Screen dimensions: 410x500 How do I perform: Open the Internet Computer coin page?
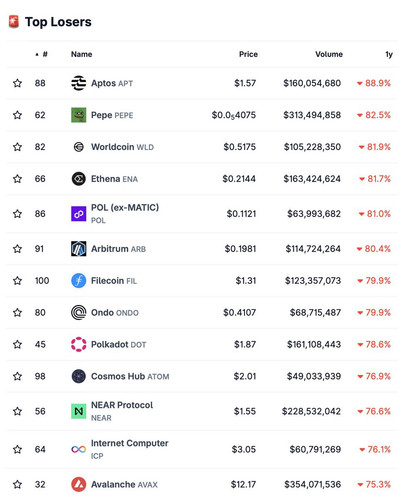[x=130, y=449]
